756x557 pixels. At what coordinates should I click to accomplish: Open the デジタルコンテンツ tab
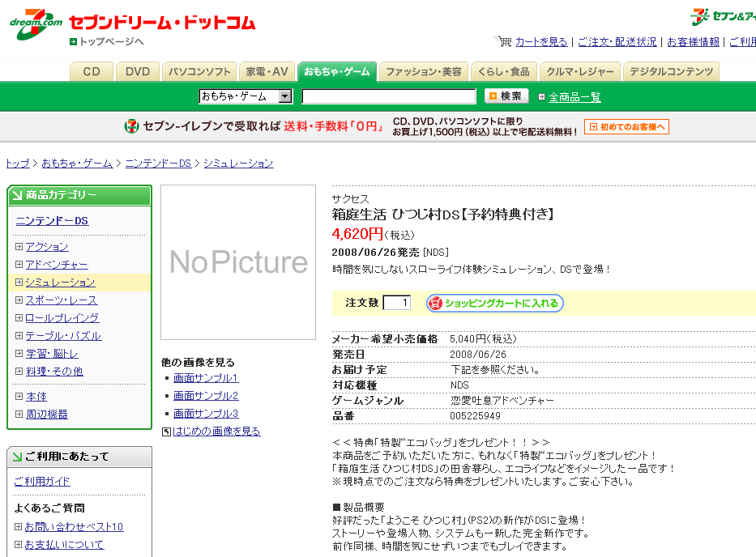671,72
